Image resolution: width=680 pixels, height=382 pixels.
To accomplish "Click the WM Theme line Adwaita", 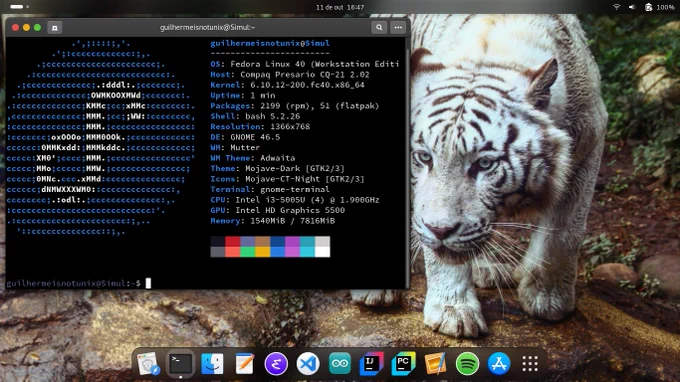I will point(252,158).
